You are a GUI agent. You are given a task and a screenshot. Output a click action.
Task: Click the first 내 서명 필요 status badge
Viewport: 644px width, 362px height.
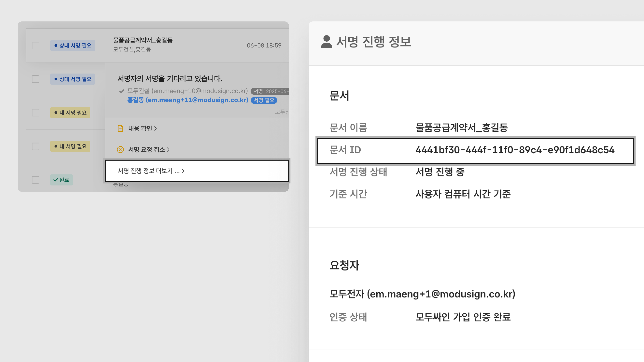click(70, 113)
